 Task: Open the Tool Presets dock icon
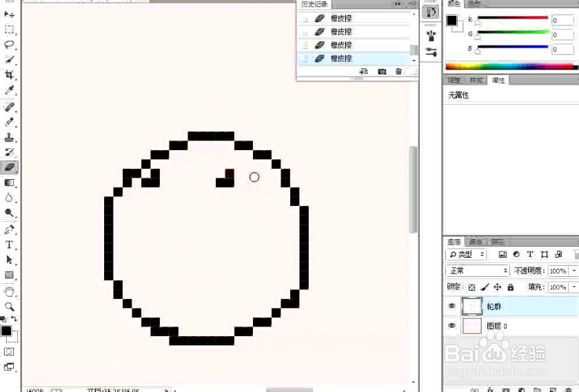431,52
